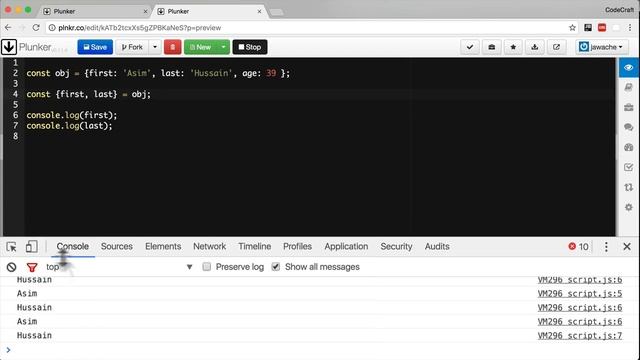Close the DevTools panel
The height and width of the screenshot is (360, 640).
627,247
